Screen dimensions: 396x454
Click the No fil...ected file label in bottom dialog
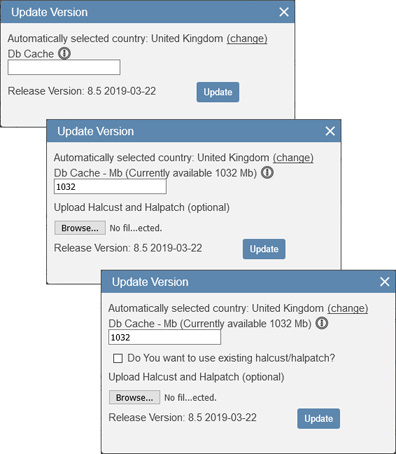(x=190, y=398)
